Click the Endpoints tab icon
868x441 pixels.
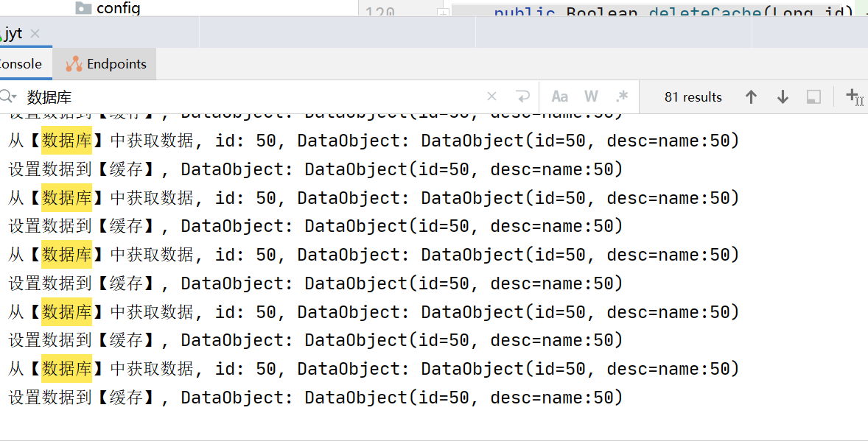click(x=74, y=64)
